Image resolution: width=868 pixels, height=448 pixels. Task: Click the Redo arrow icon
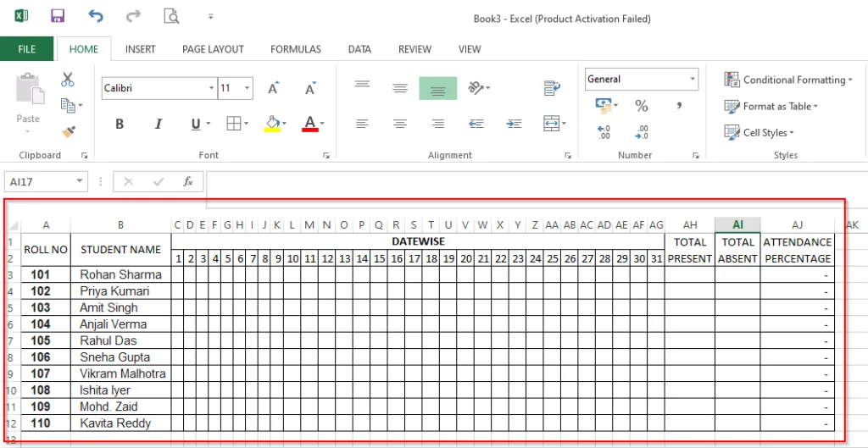(x=133, y=16)
